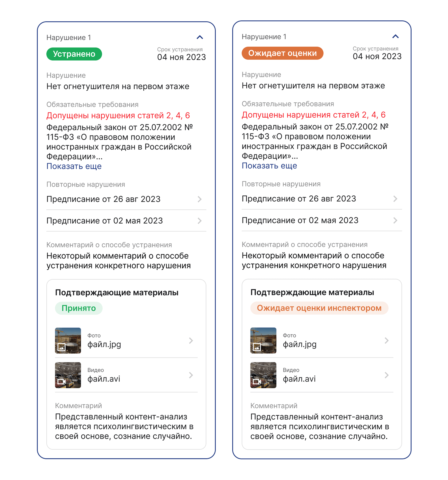
Task: Click Показать еще in the right card
Action: (x=269, y=166)
